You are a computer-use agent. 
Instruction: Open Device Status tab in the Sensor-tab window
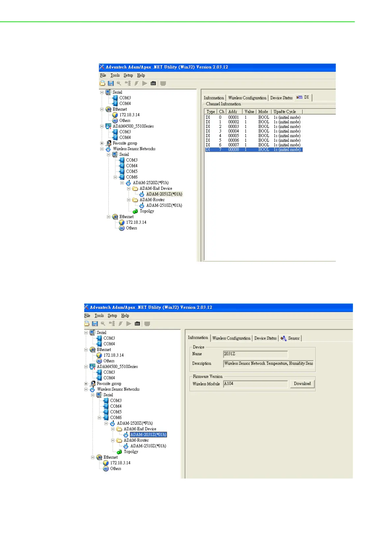click(x=266, y=338)
